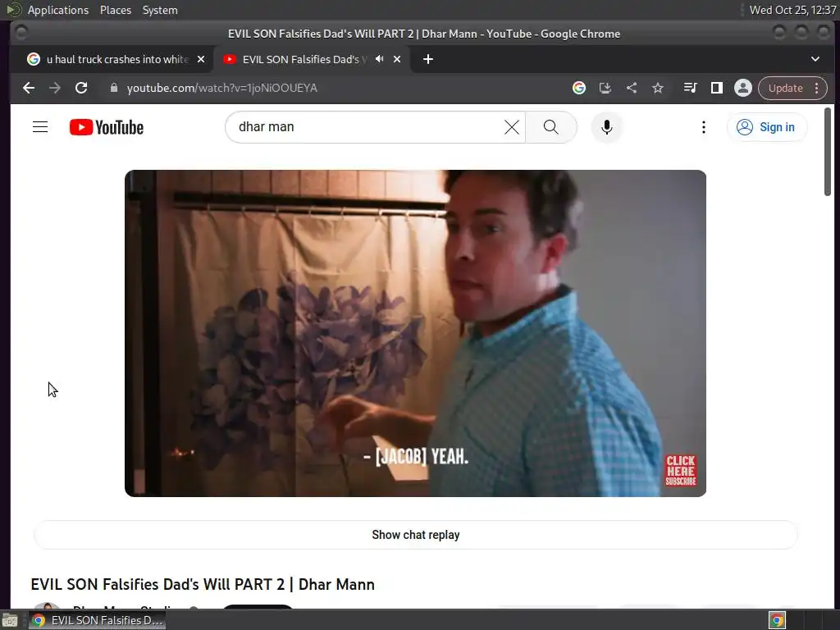
Task: Click the video player to pause
Action: (x=415, y=333)
